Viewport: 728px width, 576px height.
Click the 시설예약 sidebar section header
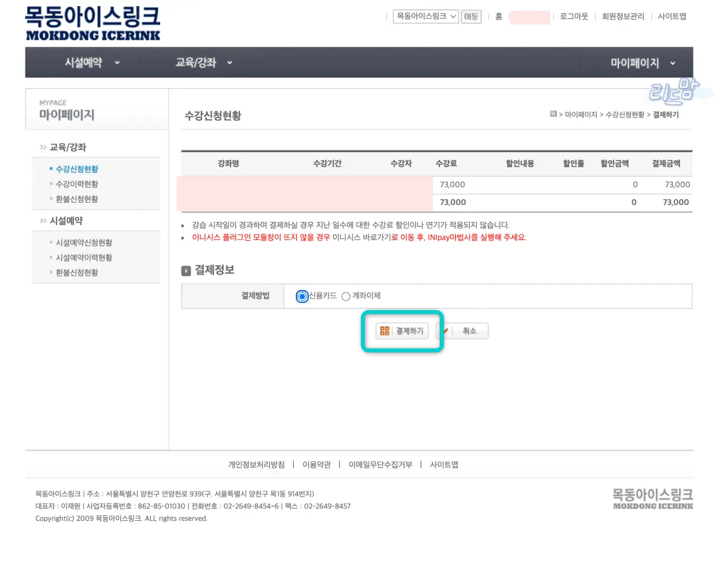pos(66,221)
